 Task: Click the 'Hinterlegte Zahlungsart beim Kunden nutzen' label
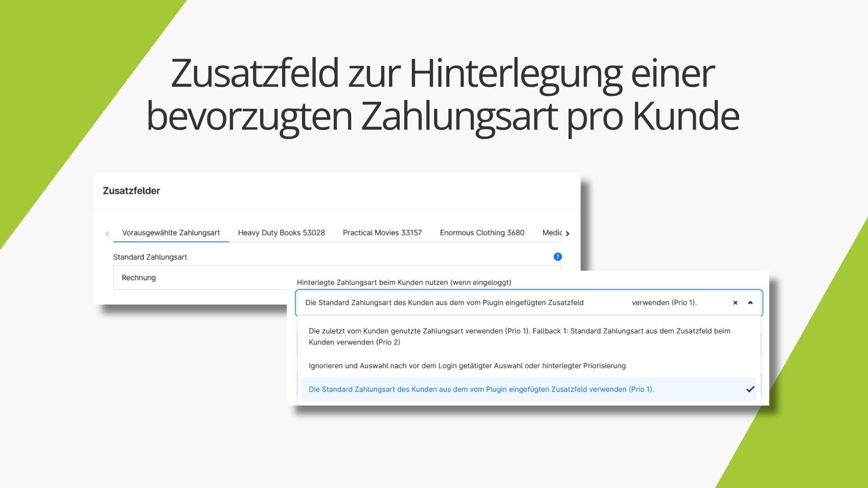(x=404, y=282)
